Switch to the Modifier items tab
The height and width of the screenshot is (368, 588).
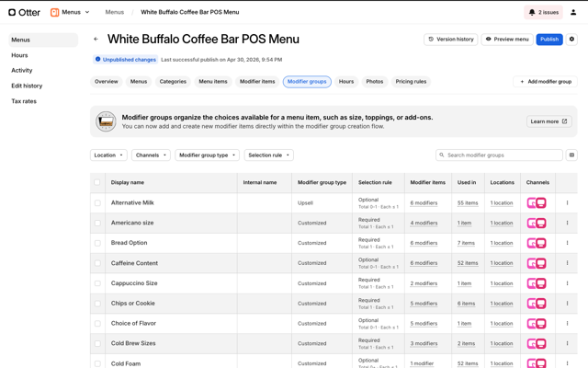[x=257, y=82]
